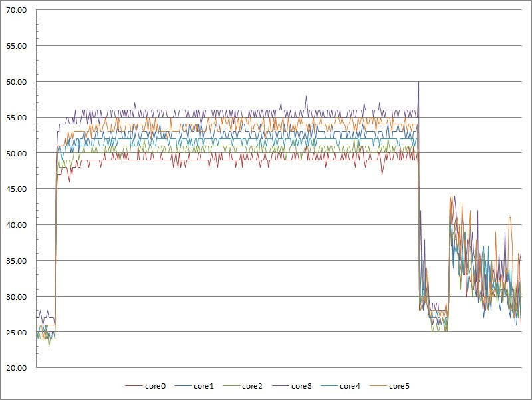This screenshot has width=532, height=400.
Task: Select the 55.00 axis label
Action: [x=16, y=118]
